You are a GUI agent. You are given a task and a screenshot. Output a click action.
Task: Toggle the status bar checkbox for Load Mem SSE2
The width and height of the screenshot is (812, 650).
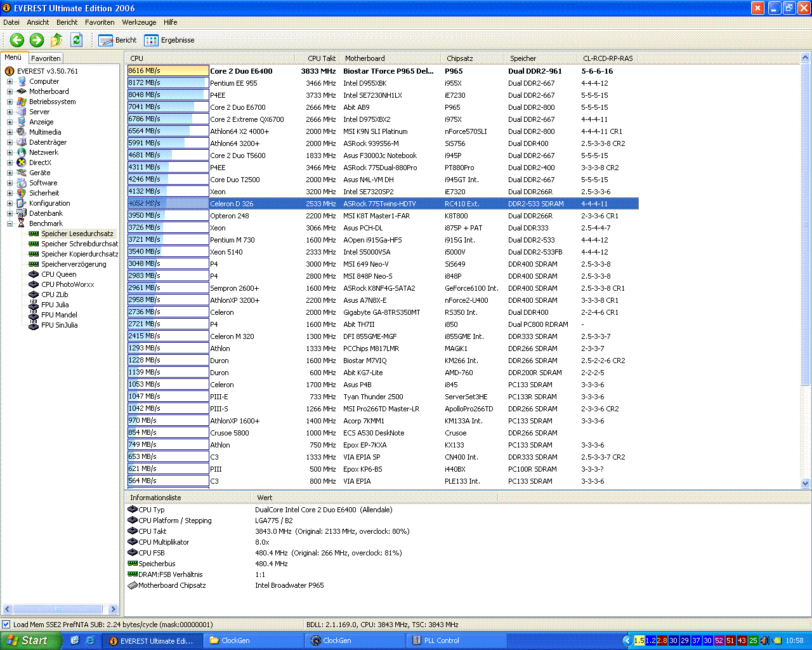(x=6, y=625)
